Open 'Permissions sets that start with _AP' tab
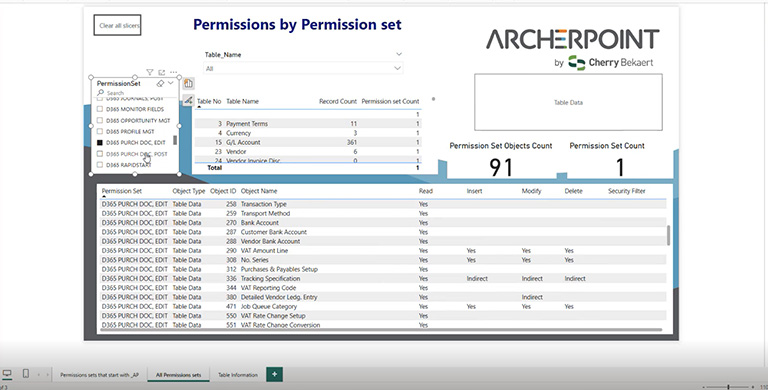This screenshot has width=768, height=390. point(99,375)
